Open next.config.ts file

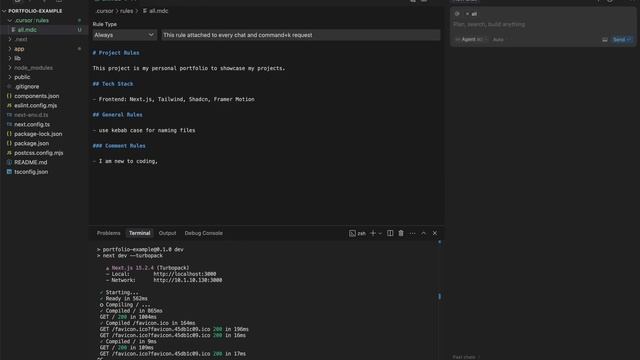(32, 124)
